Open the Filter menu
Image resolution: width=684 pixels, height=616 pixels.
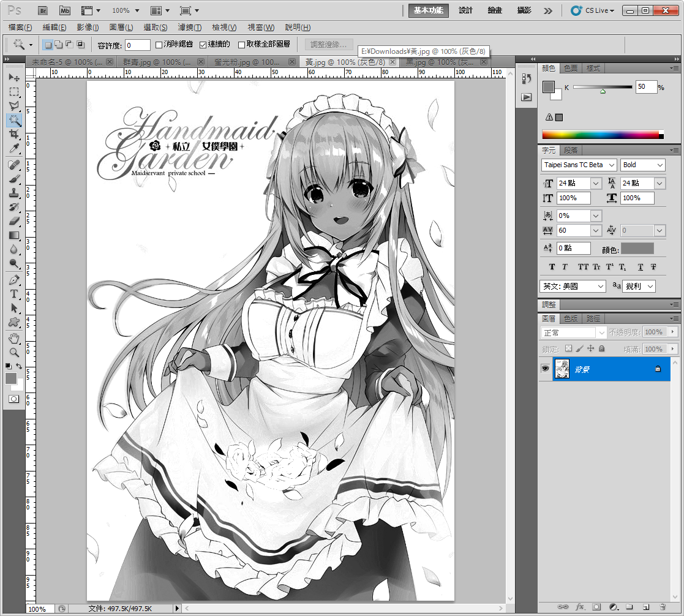pos(190,28)
